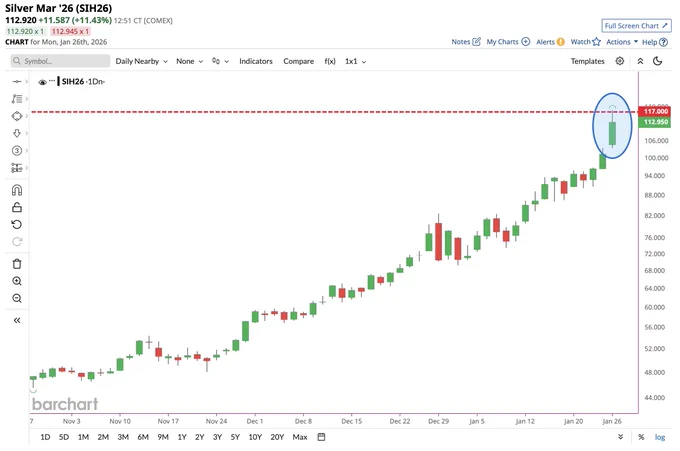Image resolution: width=680 pixels, height=451 pixels.
Task: Open the Full Screen Chart
Action: click(636, 26)
